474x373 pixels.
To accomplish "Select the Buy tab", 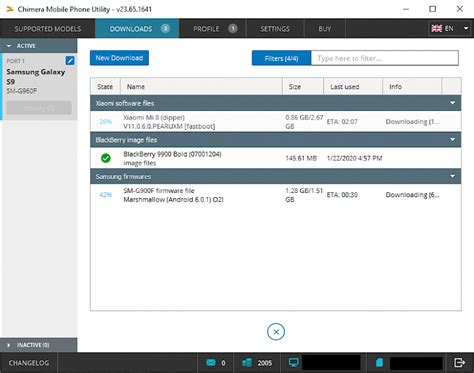I will click(x=325, y=29).
